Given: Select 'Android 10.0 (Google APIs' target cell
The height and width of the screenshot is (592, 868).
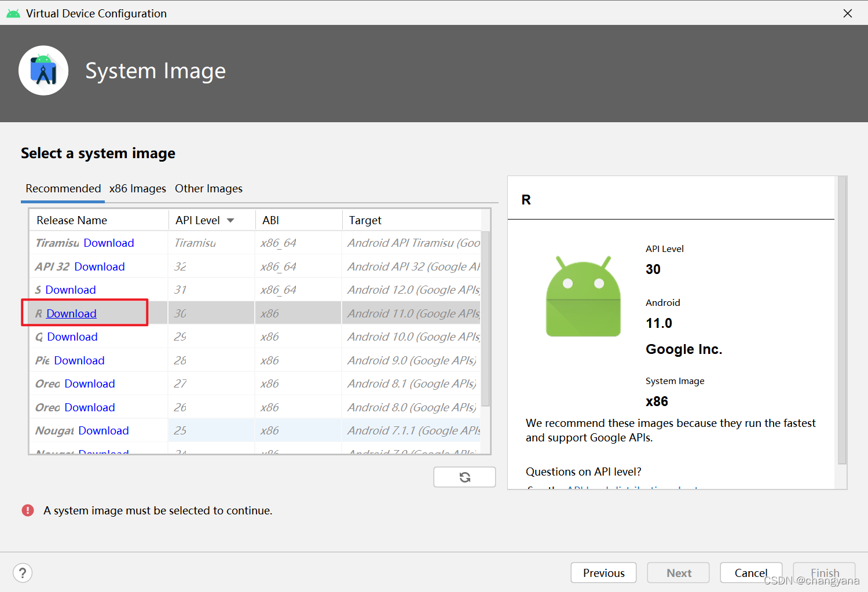Looking at the screenshot, I should (x=412, y=337).
